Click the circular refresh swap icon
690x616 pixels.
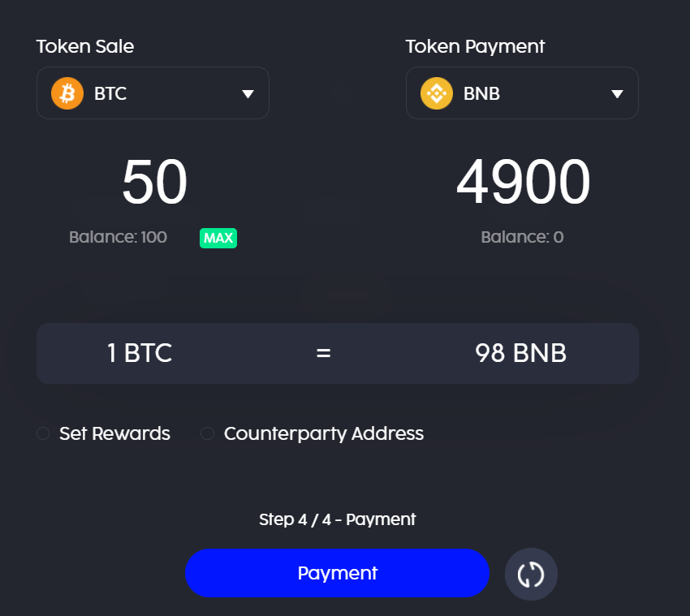click(531, 574)
